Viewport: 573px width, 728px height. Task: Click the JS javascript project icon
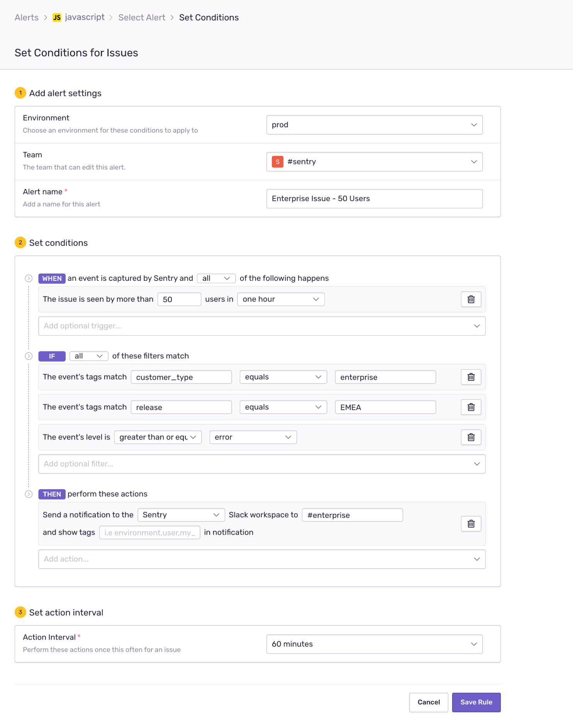(57, 18)
